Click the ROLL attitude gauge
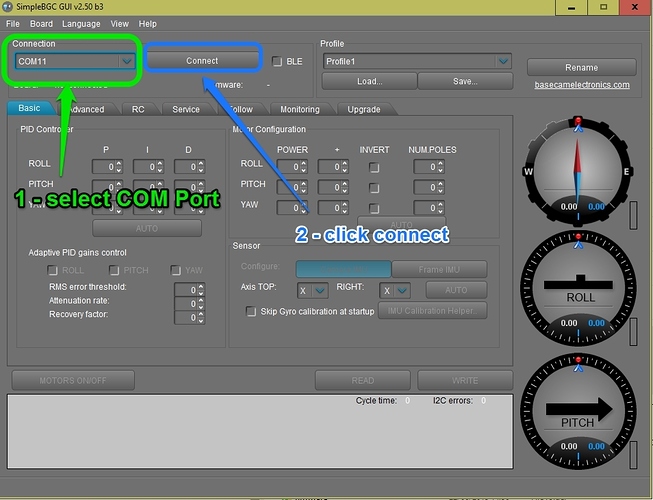 pyautogui.click(x=578, y=288)
